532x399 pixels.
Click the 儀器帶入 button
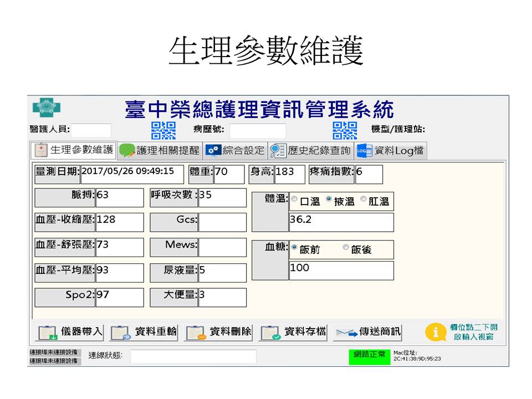[69, 332]
